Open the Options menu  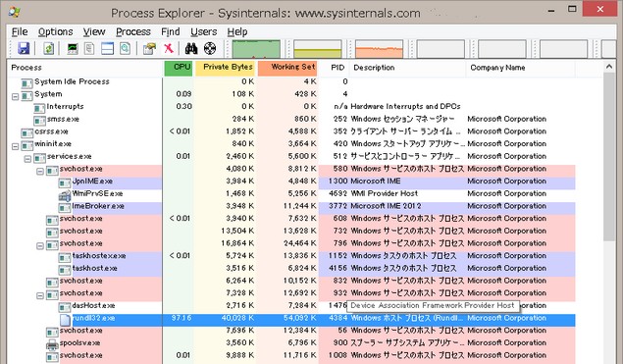click(55, 31)
